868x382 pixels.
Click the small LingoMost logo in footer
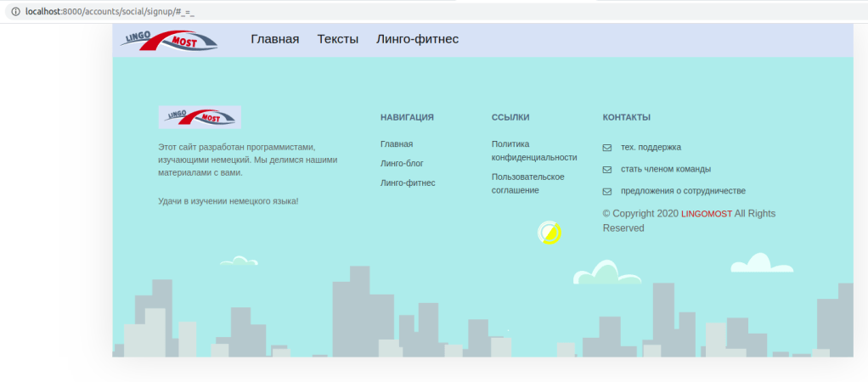[200, 117]
